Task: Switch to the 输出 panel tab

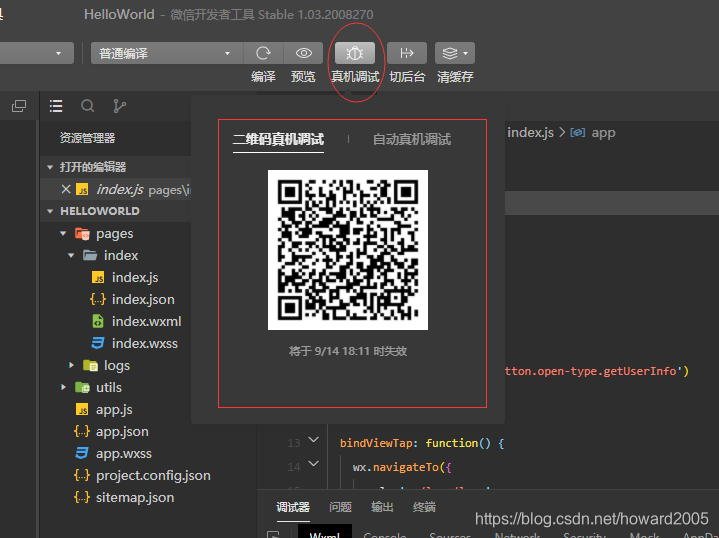Action: [382, 507]
